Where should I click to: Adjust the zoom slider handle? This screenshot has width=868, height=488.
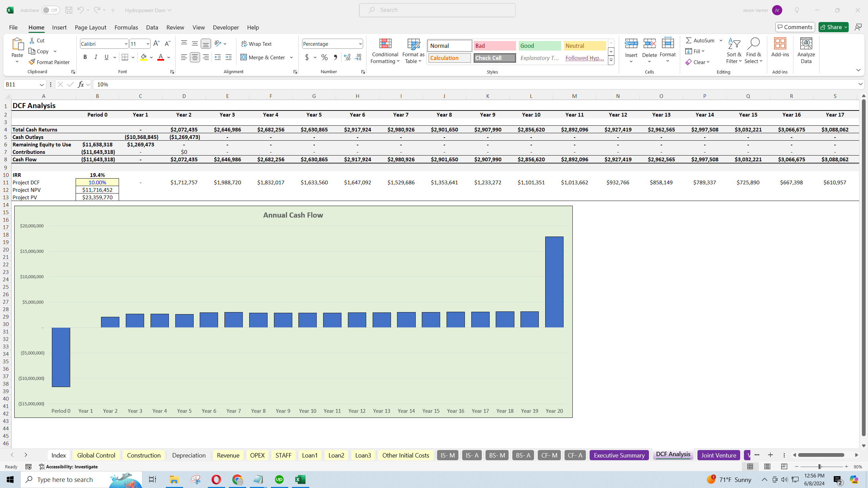820,467
